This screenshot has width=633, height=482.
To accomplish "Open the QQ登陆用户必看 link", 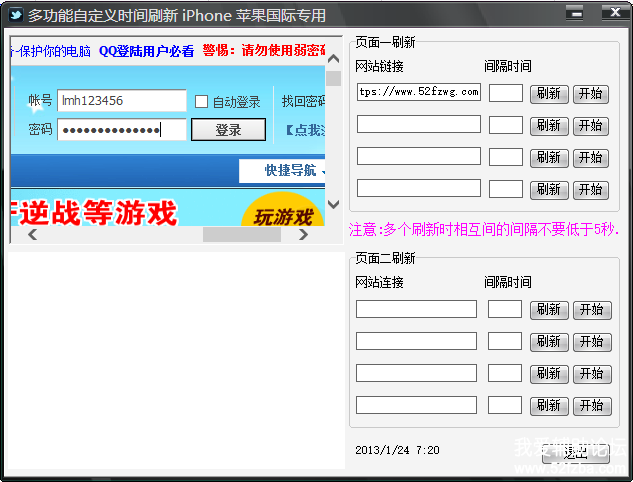I will point(146,52).
